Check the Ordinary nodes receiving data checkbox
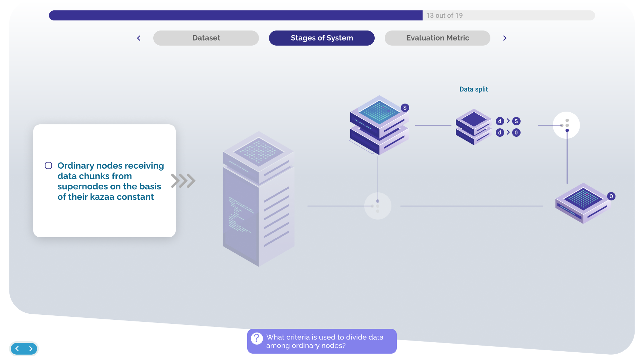 point(49,166)
